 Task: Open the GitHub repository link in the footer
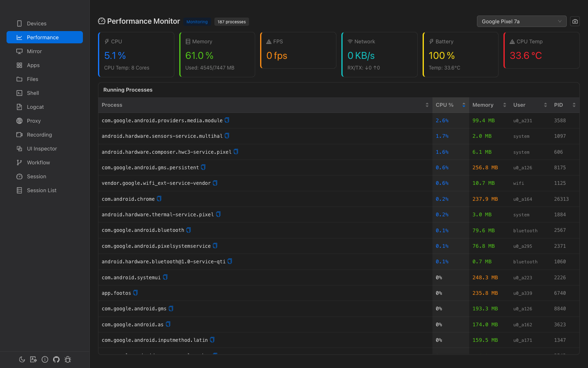56,359
